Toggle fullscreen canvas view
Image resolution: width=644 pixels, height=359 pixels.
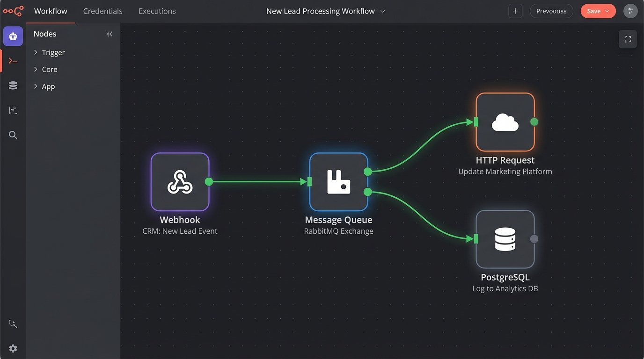628,39
